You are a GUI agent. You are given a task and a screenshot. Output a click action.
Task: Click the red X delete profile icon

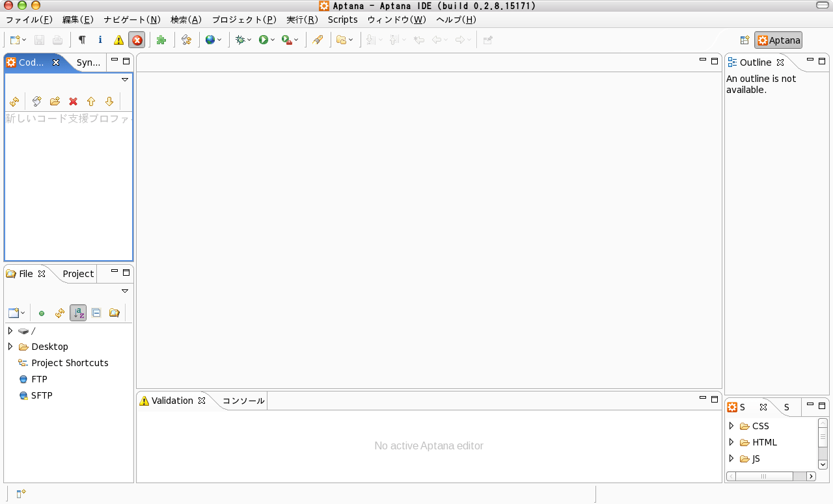[x=74, y=101]
